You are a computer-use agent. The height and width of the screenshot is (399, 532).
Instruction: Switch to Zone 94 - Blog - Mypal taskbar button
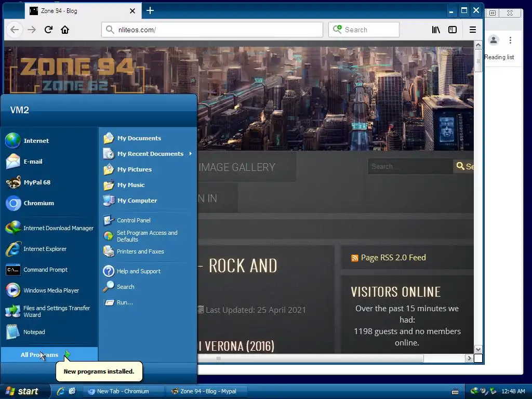pos(207,391)
